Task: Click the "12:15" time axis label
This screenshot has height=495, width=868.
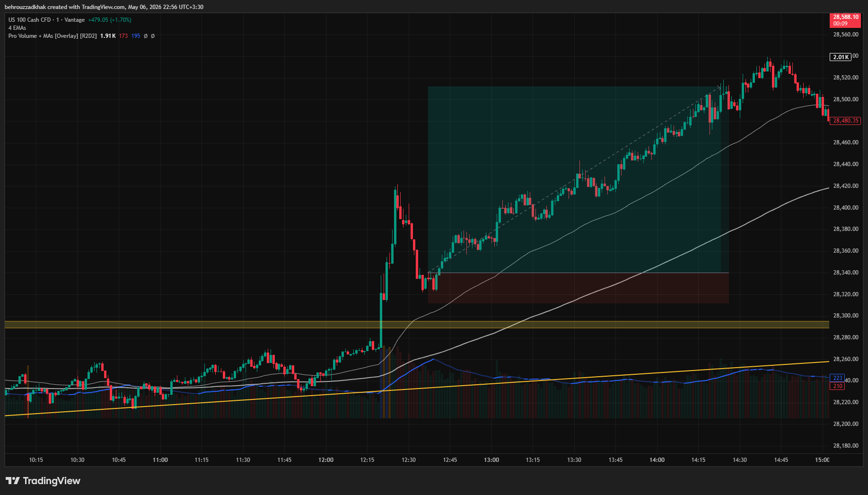Action: 367,460
